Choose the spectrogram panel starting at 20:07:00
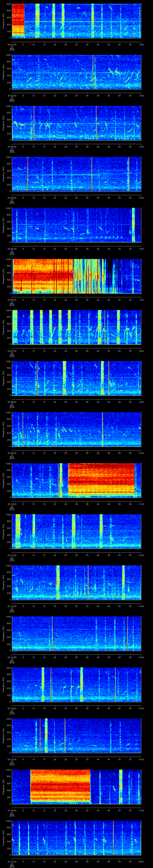This screenshot has width=153, height=868. [x=76, y=327]
